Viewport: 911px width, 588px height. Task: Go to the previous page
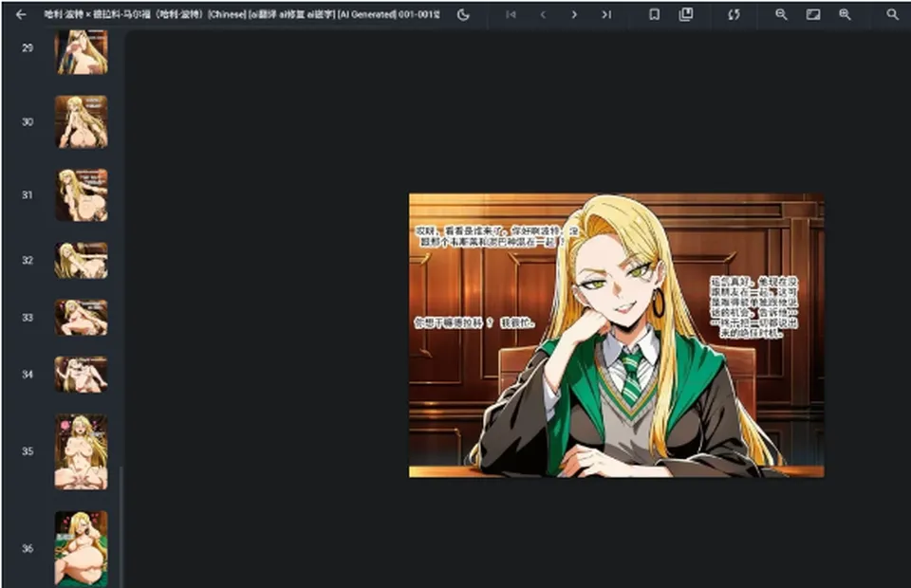click(543, 14)
